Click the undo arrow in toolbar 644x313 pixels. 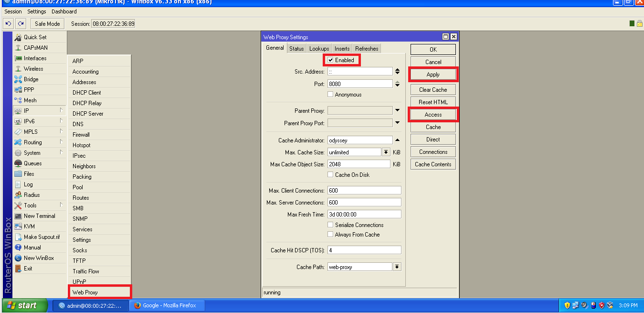[x=8, y=23]
